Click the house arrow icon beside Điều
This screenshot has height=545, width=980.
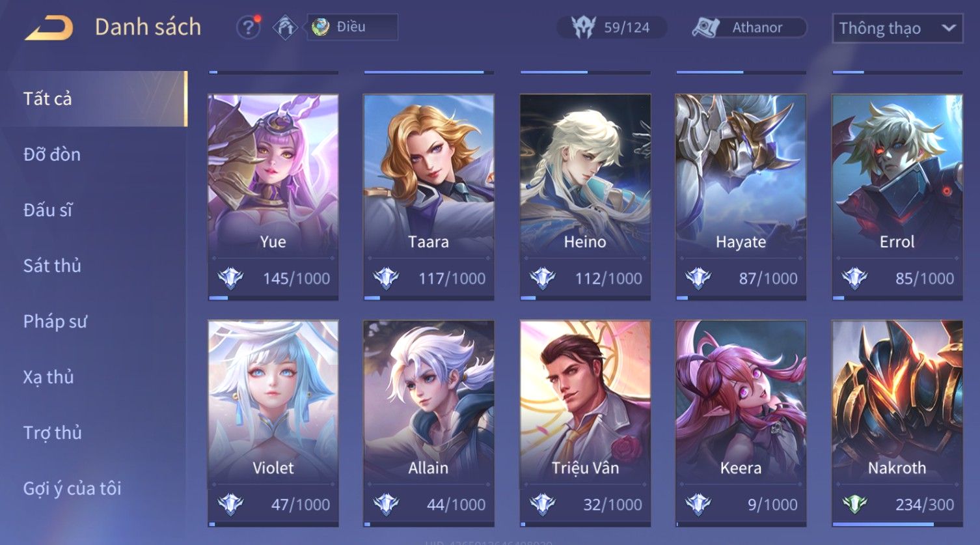[x=285, y=27]
